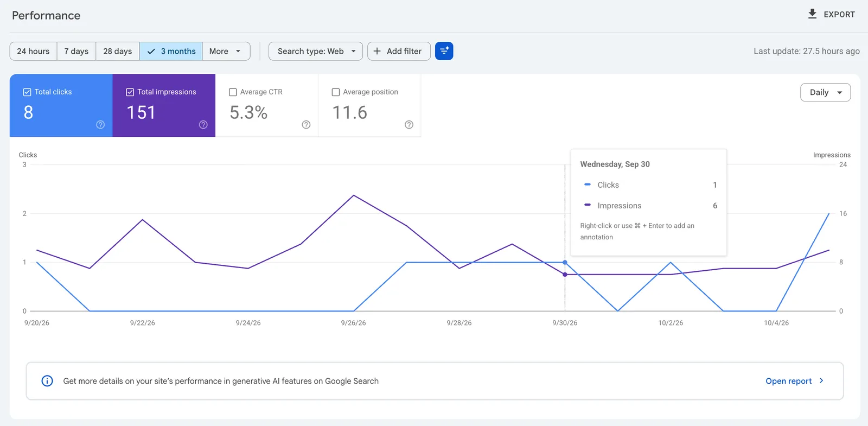Screen dimensions: 868x426
Task: Select the 24 hours date range
Action: 33,51
